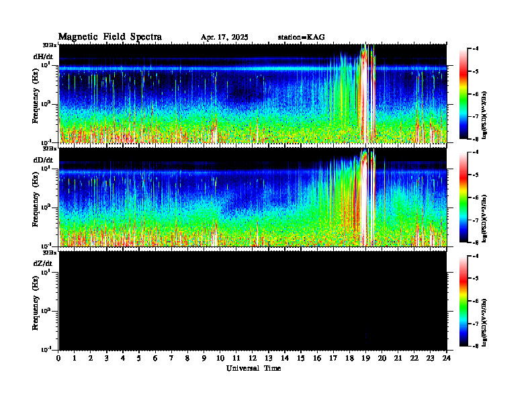Screen dimensions: 532x411
Task: Click the dD/dt panel label
Action: coord(43,160)
